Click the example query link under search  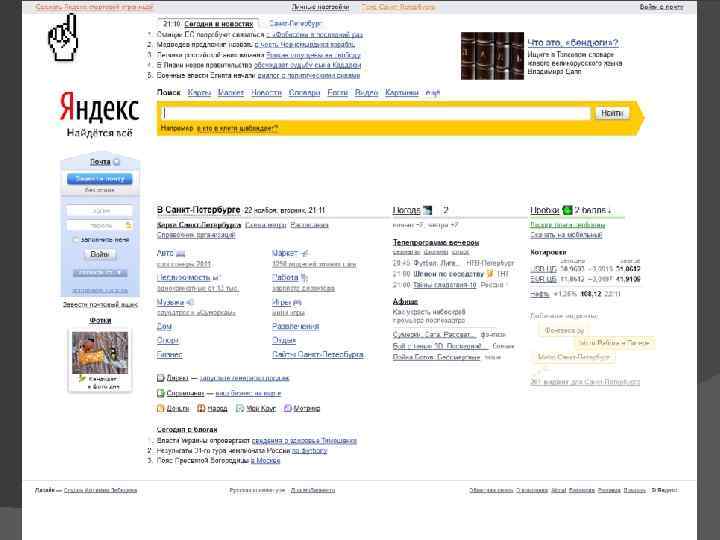[x=237, y=129]
